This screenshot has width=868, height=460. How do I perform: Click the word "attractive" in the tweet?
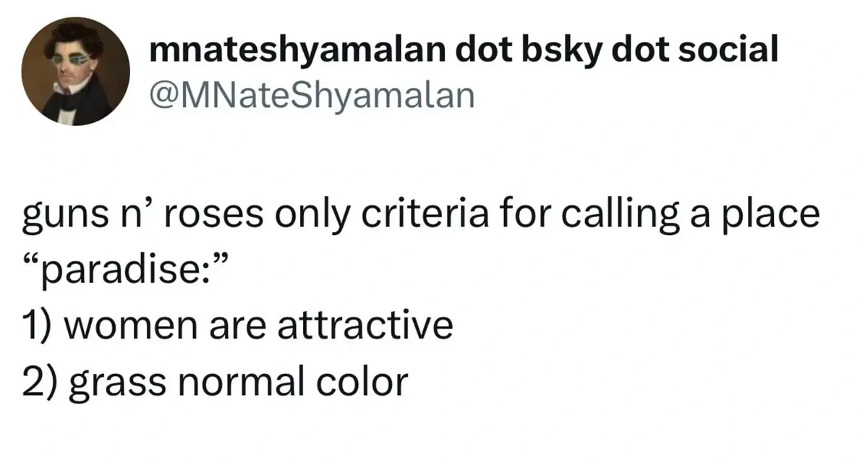[x=372, y=326]
